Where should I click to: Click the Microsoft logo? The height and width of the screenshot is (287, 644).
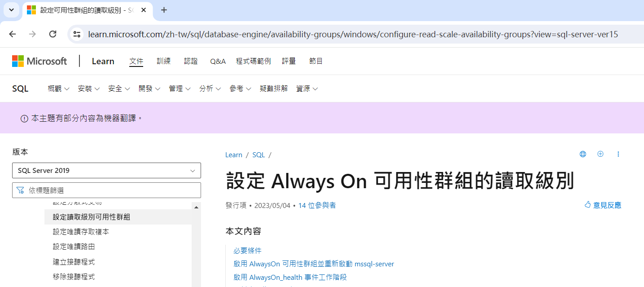click(x=39, y=61)
